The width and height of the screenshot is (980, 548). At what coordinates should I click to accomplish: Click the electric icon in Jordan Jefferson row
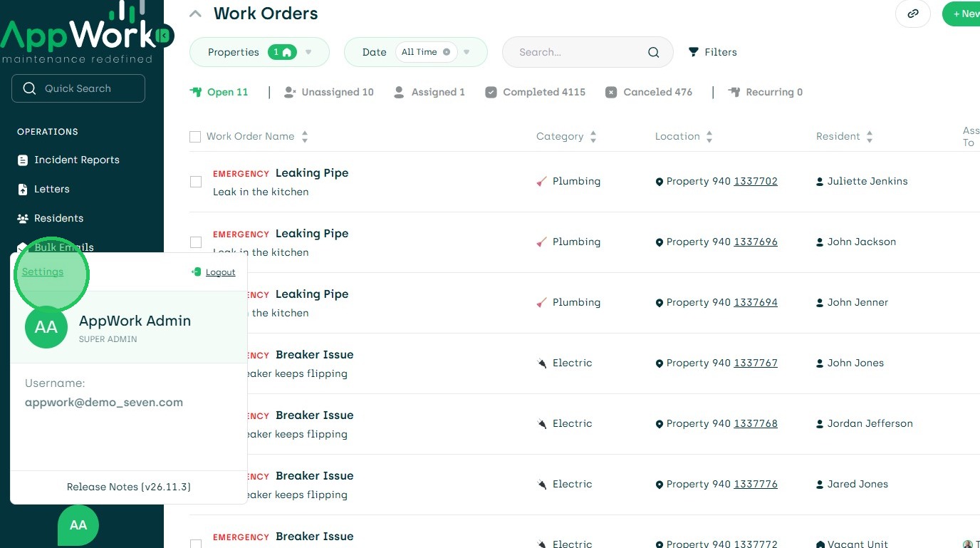(x=542, y=424)
